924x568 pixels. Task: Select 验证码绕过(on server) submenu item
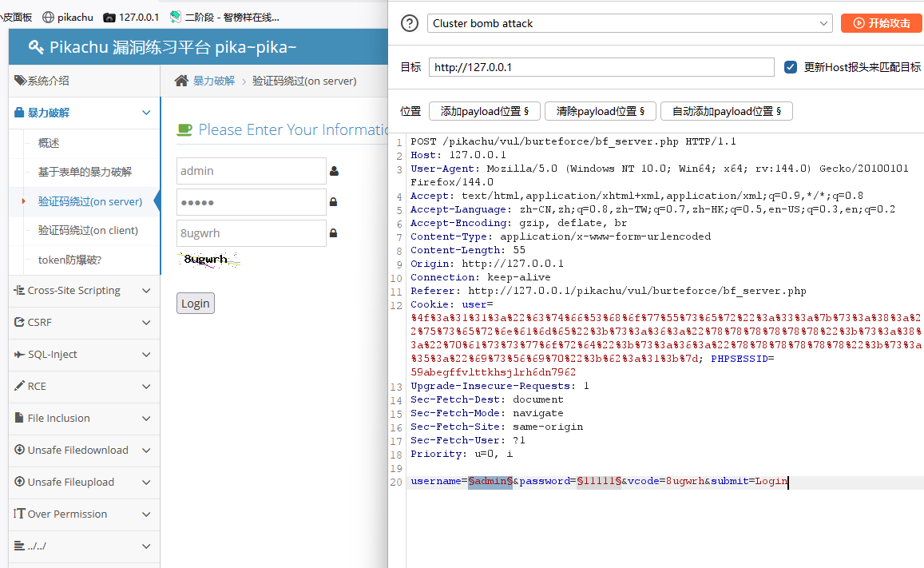pyautogui.click(x=90, y=201)
